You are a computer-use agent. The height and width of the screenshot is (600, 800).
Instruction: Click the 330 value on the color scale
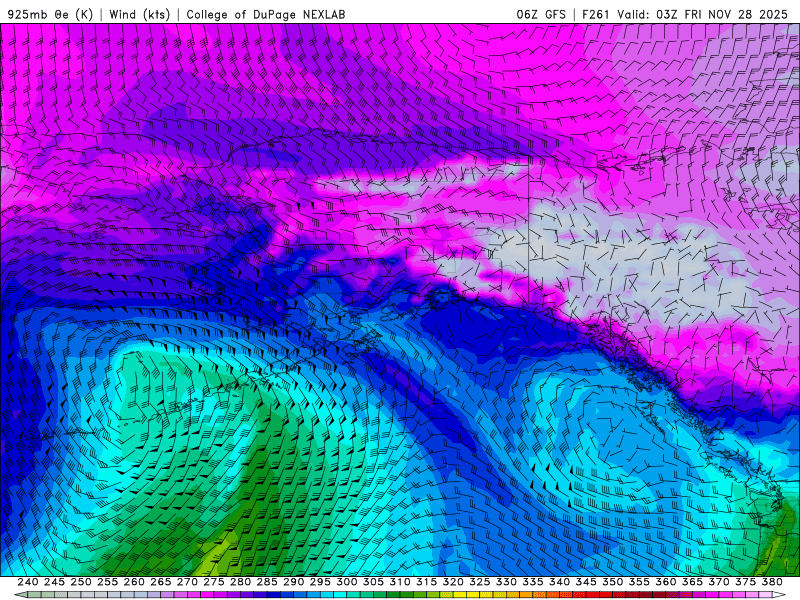tap(506, 582)
